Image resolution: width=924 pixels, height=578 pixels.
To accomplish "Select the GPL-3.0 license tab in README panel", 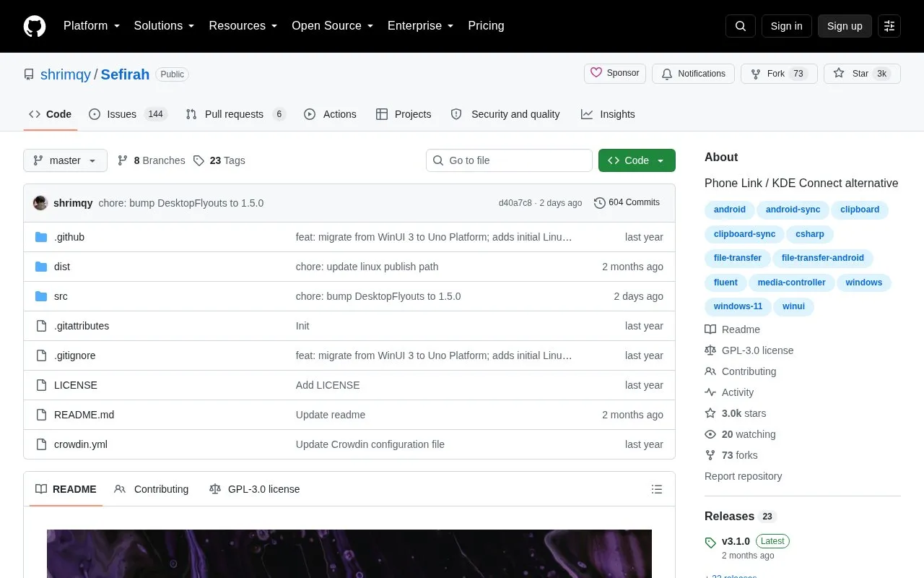I will pyautogui.click(x=254, y=489).
